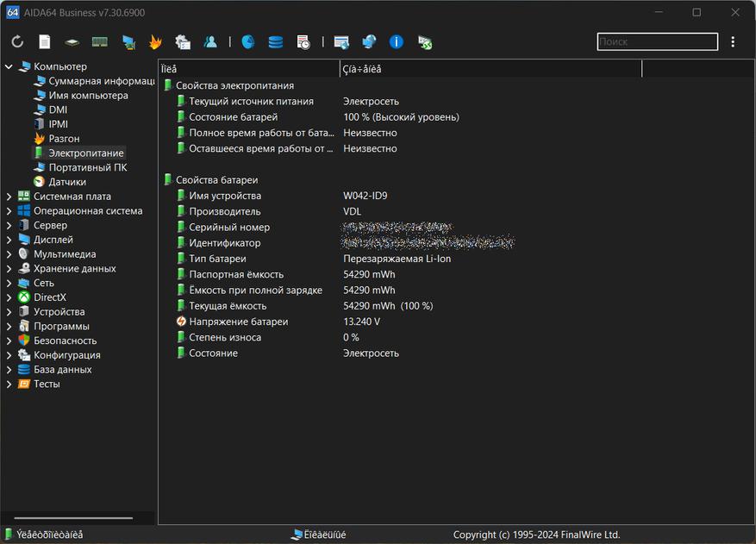Click the chip icon in the toolbar

click(x=72, y=42)
